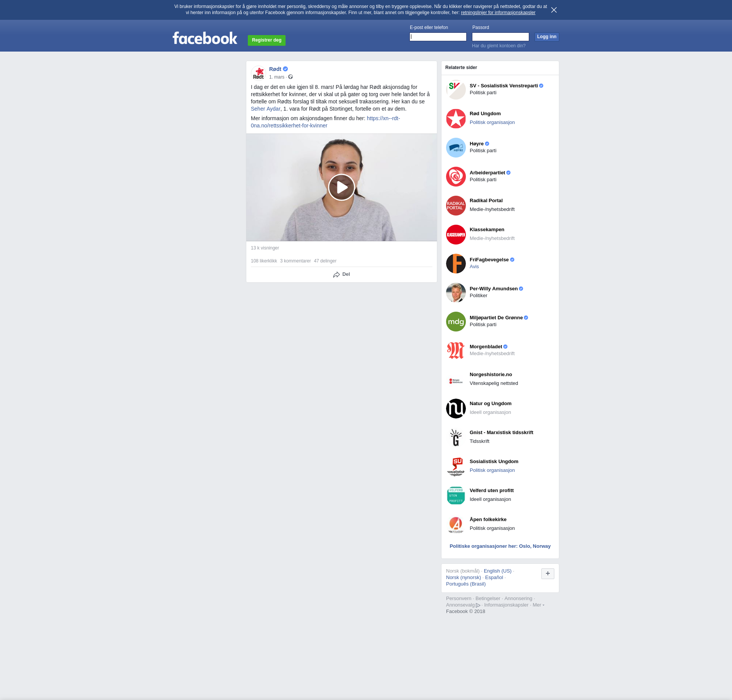Open the rettssikkerhet-for-kvinner URL link

point(325,122)
